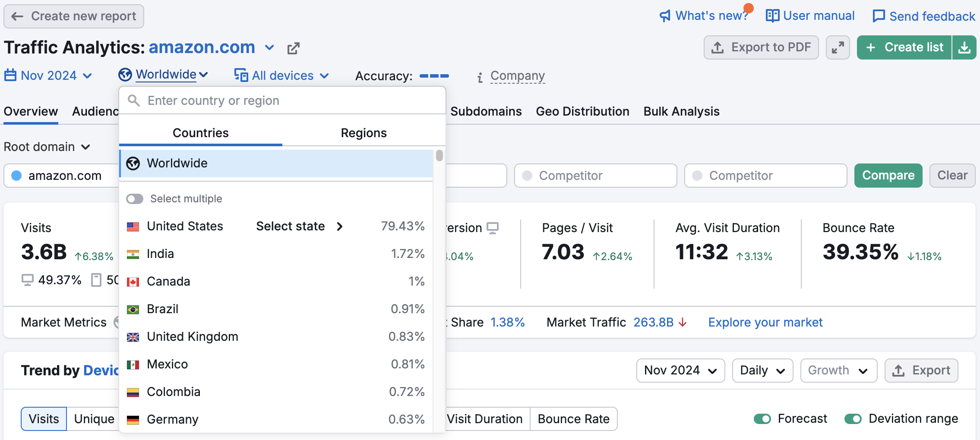The width and height of the screenshot is (980, 440).
Task: Open the Nov 2024 trend period dropdown
Action: click(x=680, y=371)
